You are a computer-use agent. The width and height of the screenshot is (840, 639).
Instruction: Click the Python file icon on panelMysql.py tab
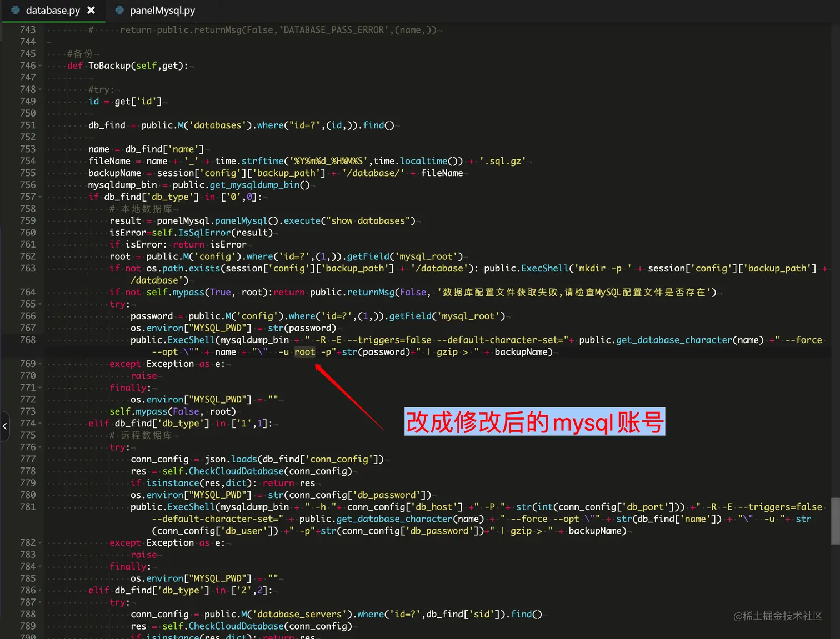pos(119,10)
